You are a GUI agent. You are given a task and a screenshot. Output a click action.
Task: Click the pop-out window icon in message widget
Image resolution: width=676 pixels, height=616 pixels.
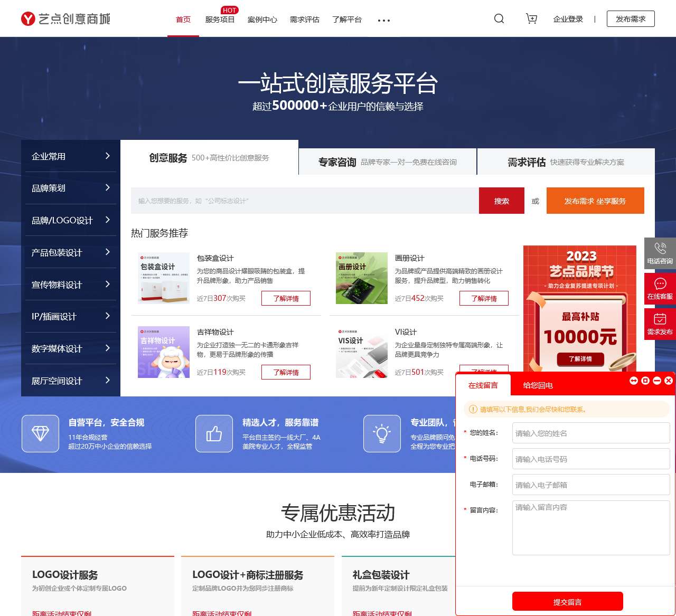point(645,381)
